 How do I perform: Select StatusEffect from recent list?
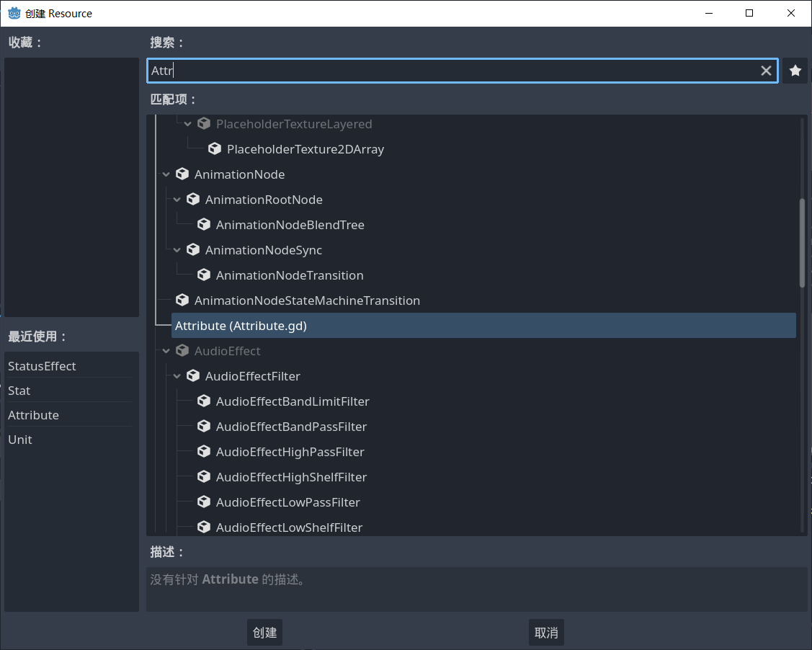click(x=42, y=366)
